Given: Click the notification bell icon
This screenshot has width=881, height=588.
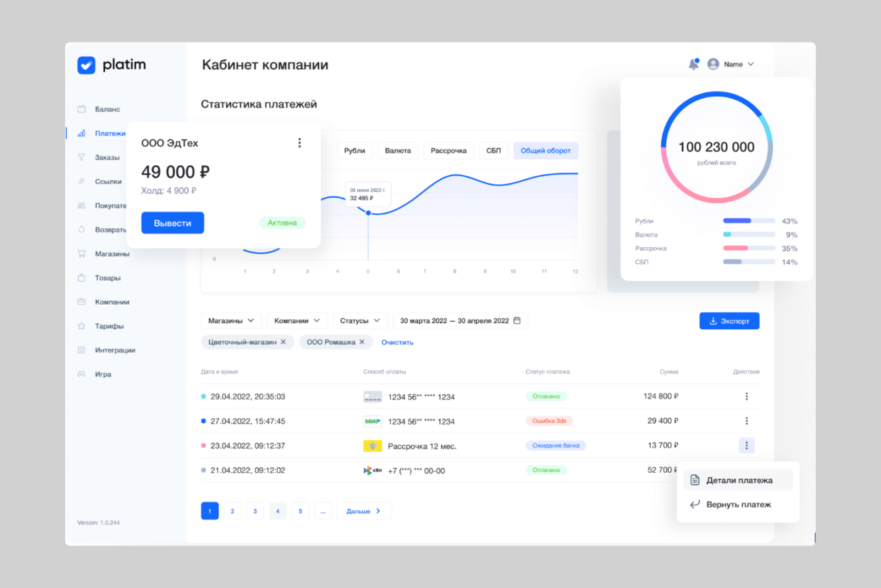Looking at the screenshot, I should tap(693, 64).
